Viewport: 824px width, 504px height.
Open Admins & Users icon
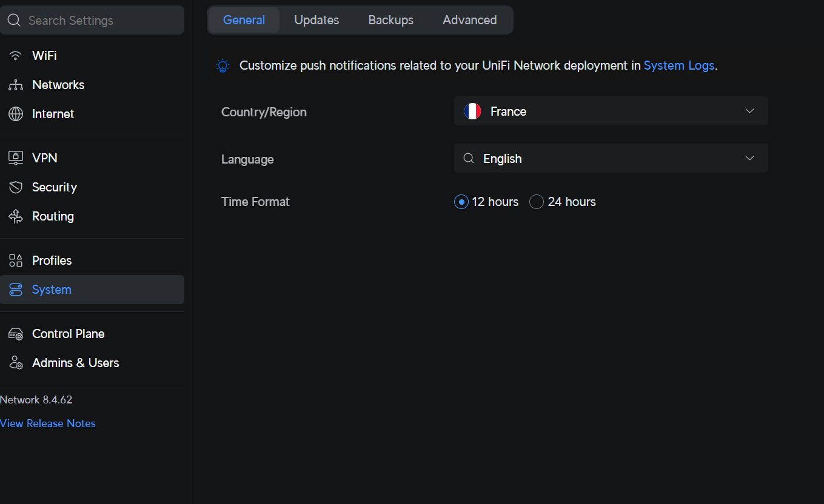click(16, 363)
